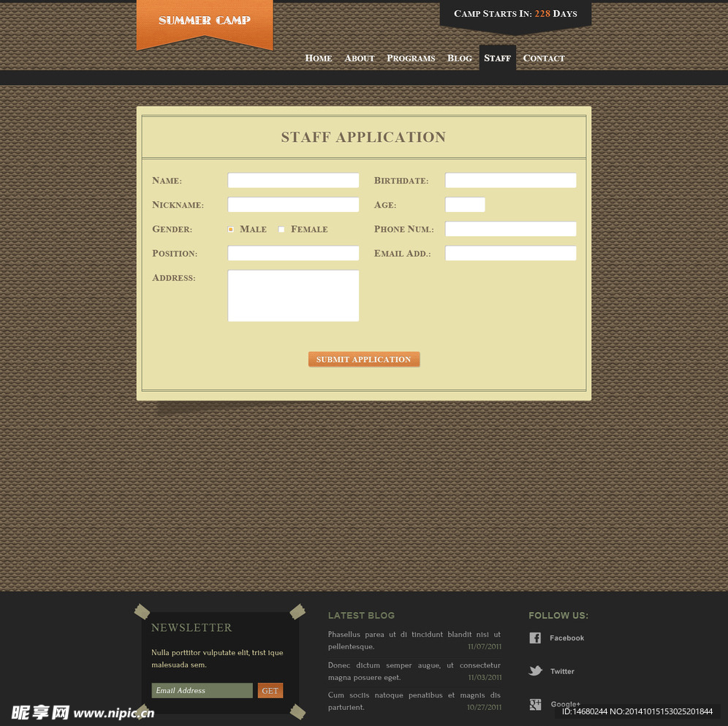Select the Female gender option

click(281, 230)
